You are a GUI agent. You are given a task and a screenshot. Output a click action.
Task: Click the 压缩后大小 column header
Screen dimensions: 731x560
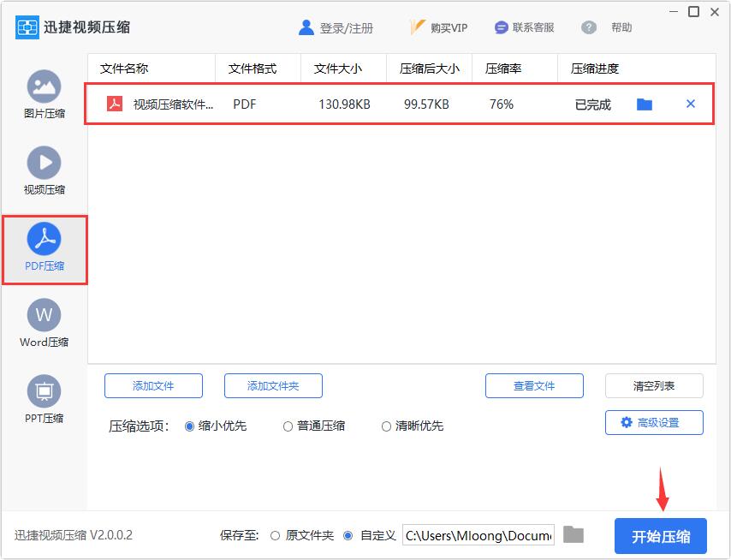tap(430, 69)
